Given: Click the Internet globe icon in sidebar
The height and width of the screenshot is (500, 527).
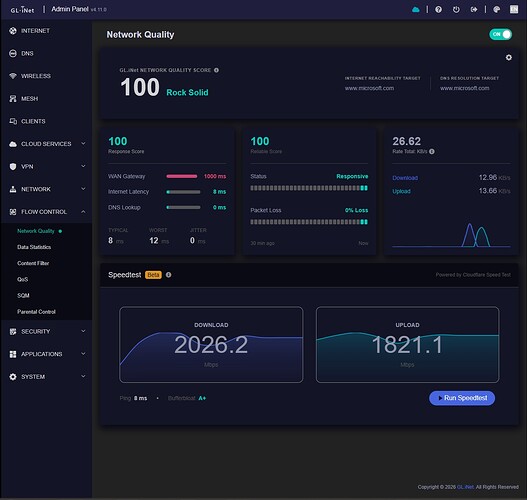Looking at the screenshot, I should coord(13,31).
